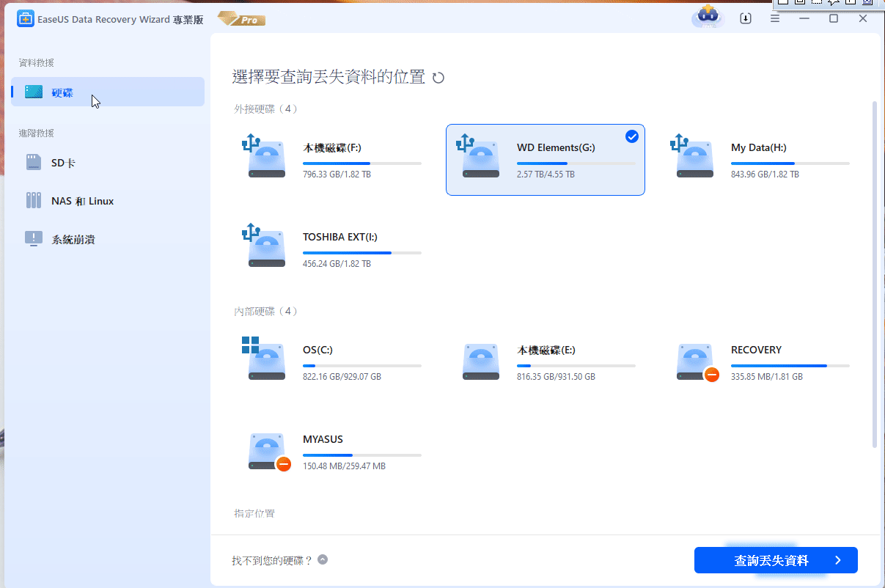The width and height of the screenshot is (885, 588).
Task: Select the OS(C:) drive icon
Action: [x=264, y=359]
